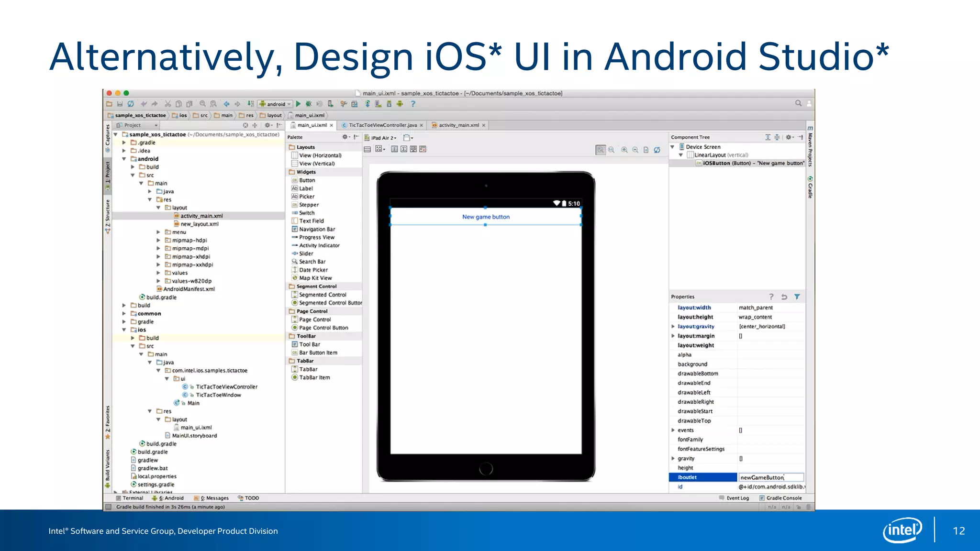Open the Project view selector dropdown
The width and height of the screenshot is (980, 551).
pos(137,125)
